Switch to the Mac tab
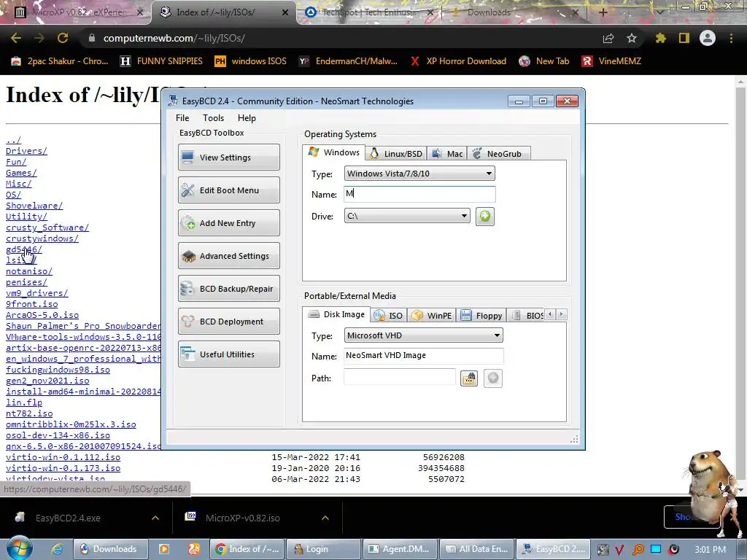747x560 pixels. (447, 154)
